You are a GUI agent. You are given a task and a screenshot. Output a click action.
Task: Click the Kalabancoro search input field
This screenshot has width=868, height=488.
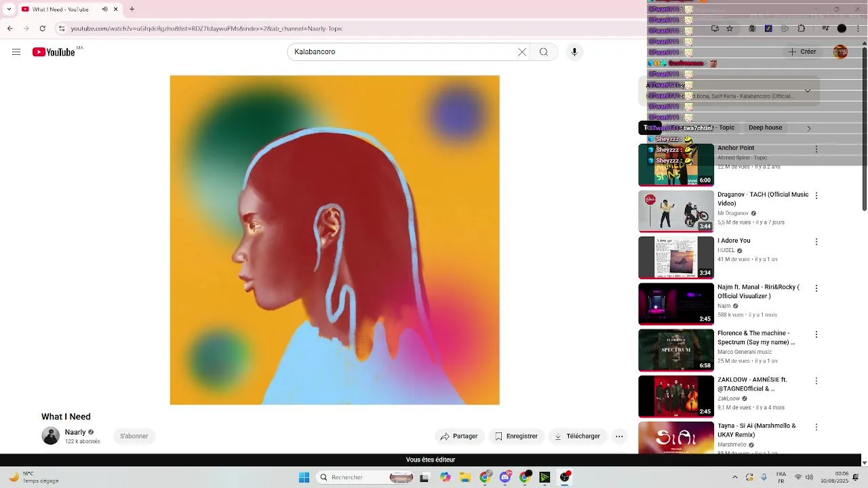click(403, 52)
